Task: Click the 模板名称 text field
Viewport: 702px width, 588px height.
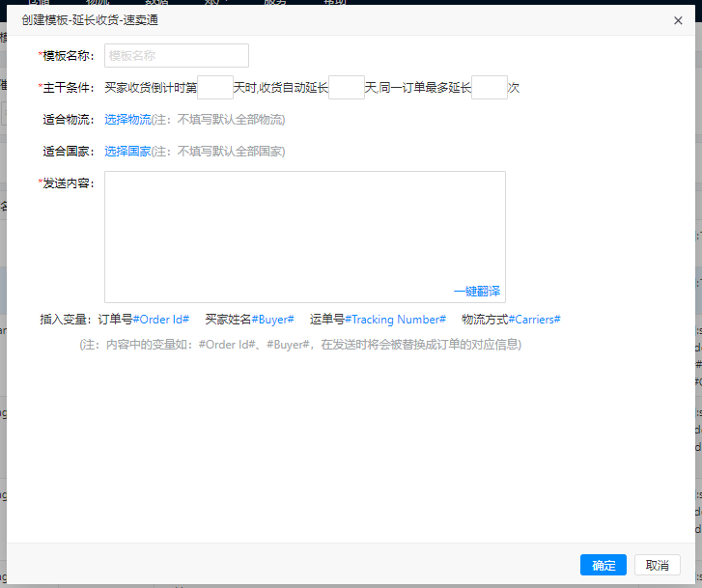Action: pyautogui.click(x=176, y=56)
